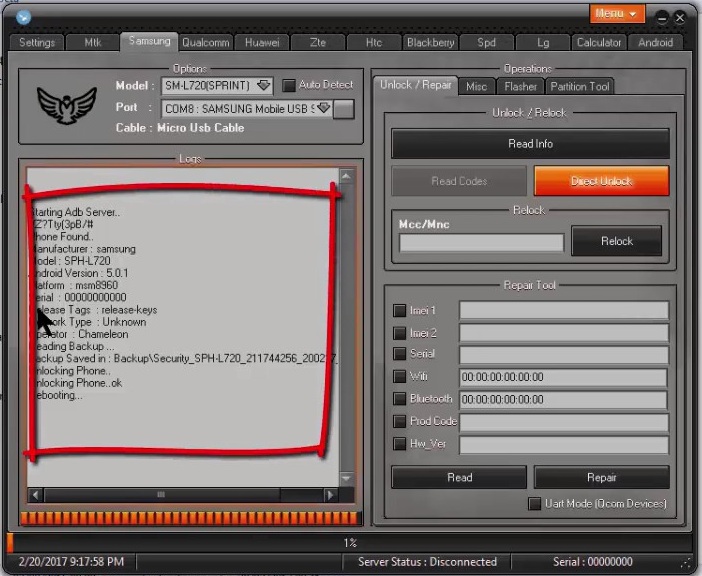
Task: Switch to the Misc operations tab
Action: click(x=476, y=86)
